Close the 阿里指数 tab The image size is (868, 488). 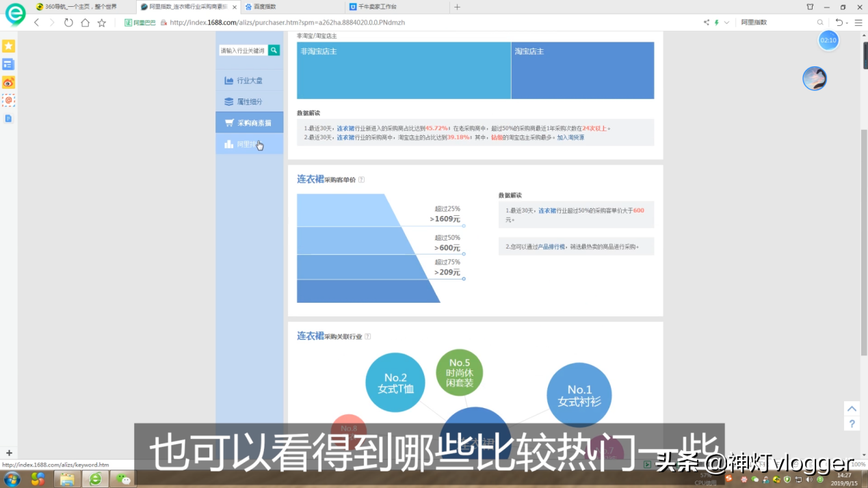point(235,7)
